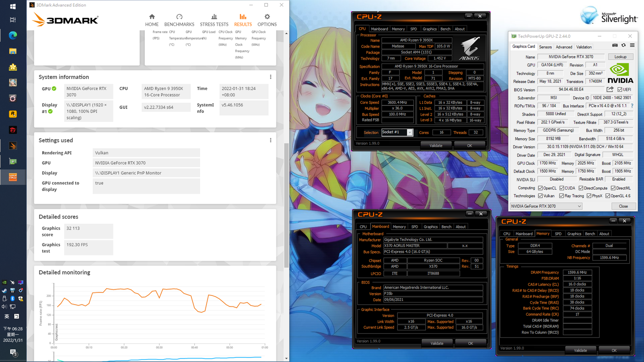Open the GPU-Z hamburger menu
This screenshot has width=644, height=362.
(x=632, y=45)
